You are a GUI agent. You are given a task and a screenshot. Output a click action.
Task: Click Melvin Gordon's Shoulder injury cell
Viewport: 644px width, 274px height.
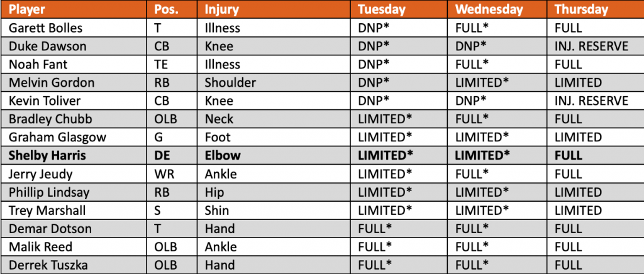pos(230,82)
